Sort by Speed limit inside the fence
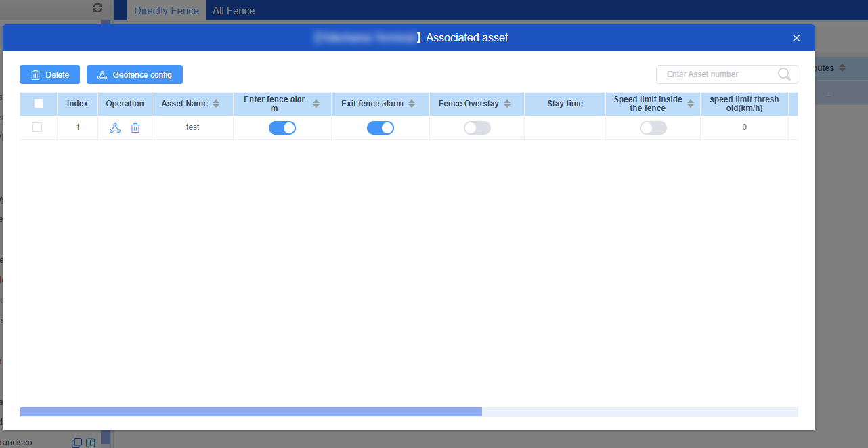 (691, 104)
